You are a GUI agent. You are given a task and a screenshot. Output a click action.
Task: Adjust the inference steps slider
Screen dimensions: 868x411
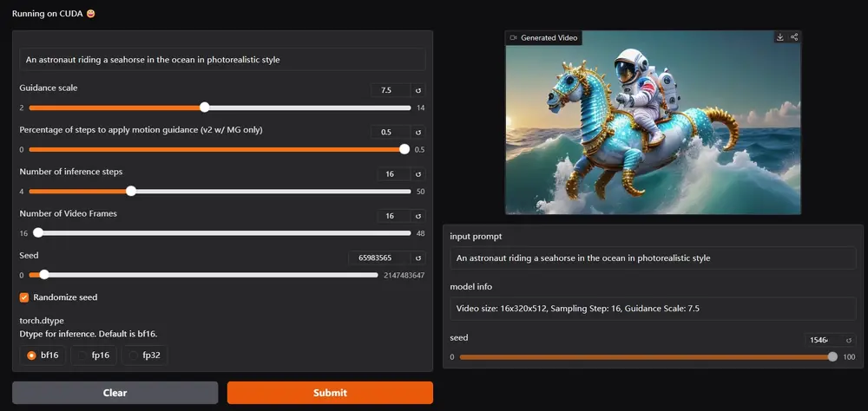220,192
